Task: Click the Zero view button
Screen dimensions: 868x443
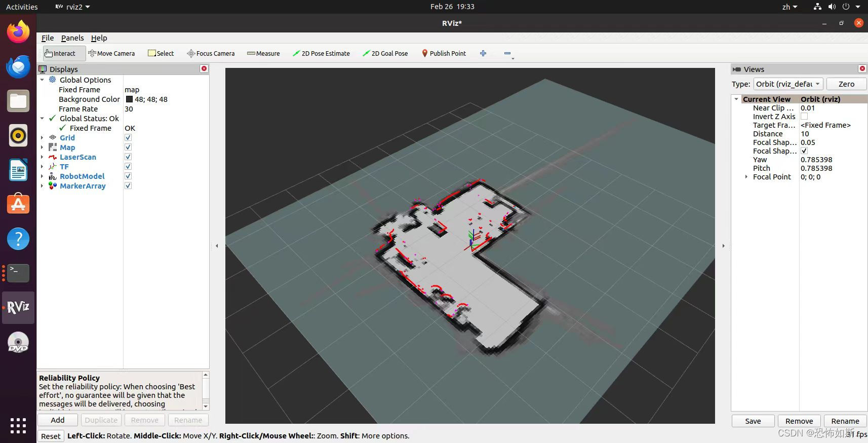Action: (846, 84)
